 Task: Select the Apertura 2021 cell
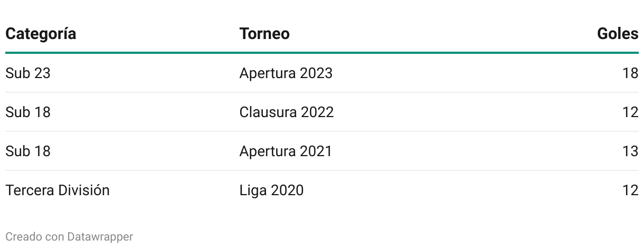(286, 151)
